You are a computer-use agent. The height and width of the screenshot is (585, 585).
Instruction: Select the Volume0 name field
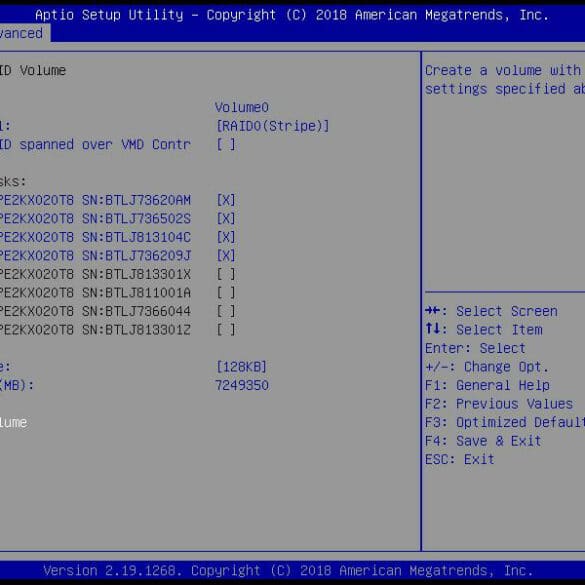point(242,107)
